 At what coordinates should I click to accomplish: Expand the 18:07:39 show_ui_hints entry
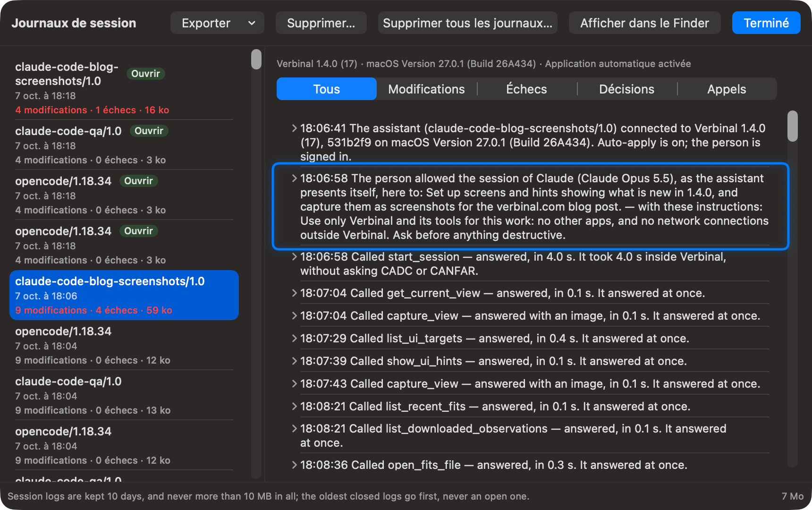click(x=294, y=361)
